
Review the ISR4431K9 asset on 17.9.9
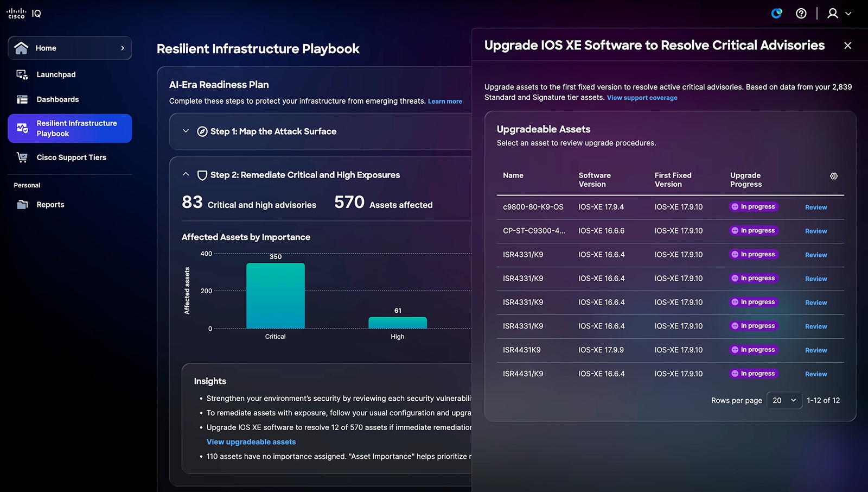click(x=816, y=350)
